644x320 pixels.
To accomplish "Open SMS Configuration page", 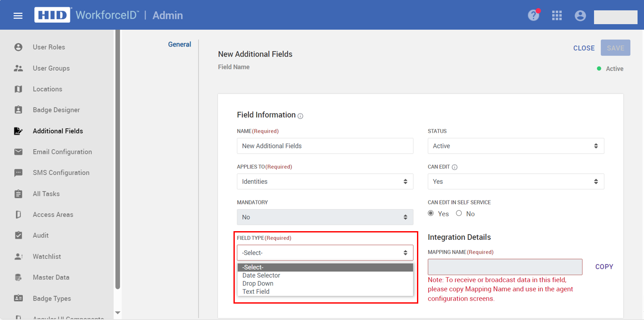I will [61, 173].
